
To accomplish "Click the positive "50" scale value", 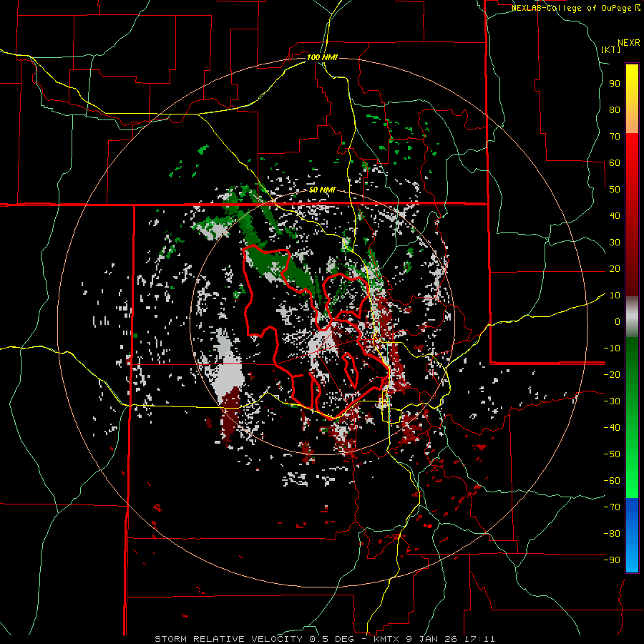I will (615, 190).
